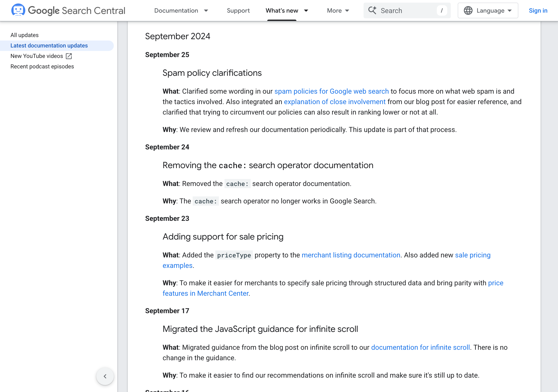The width and height of the screenshot is (558, 392).
Task: Open the What's new dropdown arrow
Action: pyautogui.click(x=306, y=10)
